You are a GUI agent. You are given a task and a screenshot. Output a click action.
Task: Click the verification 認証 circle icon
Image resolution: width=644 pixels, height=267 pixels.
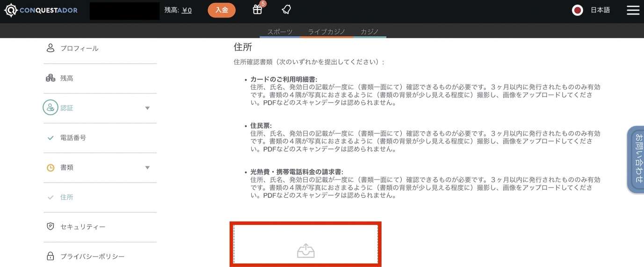(x=51, y=108)
